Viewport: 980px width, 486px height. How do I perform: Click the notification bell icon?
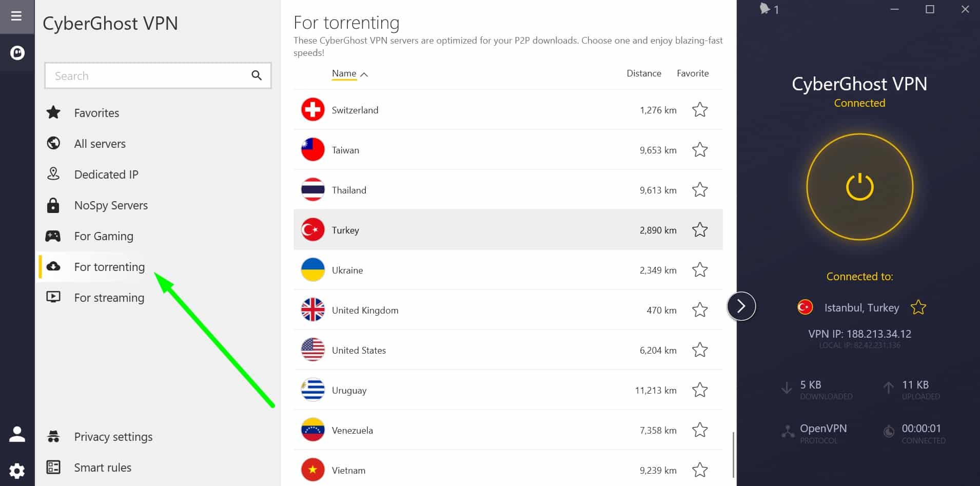(x=765, y=9)
